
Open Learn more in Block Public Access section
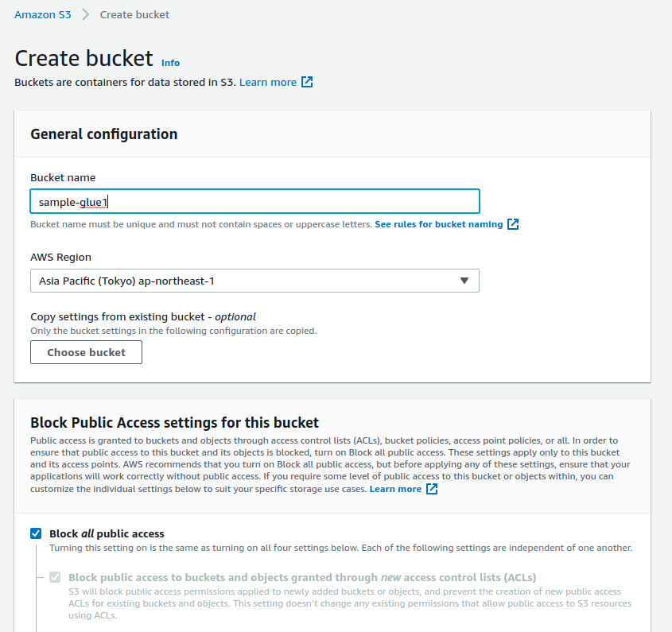point(395,489)
